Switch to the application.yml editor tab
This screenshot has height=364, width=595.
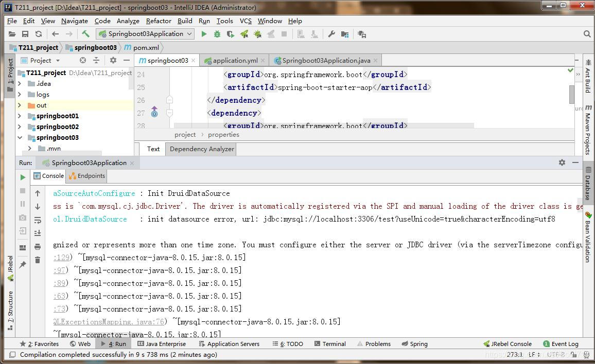pos(234,60)
